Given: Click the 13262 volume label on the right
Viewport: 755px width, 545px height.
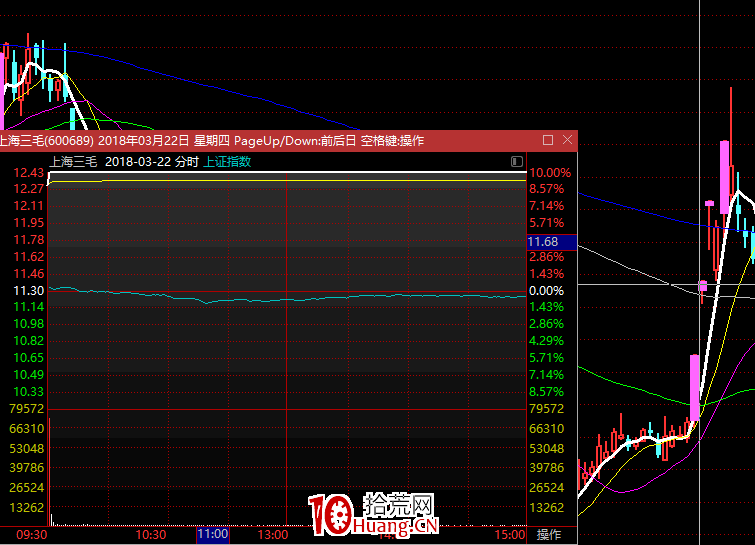Looking at the screenshot, I should [547, 507].
